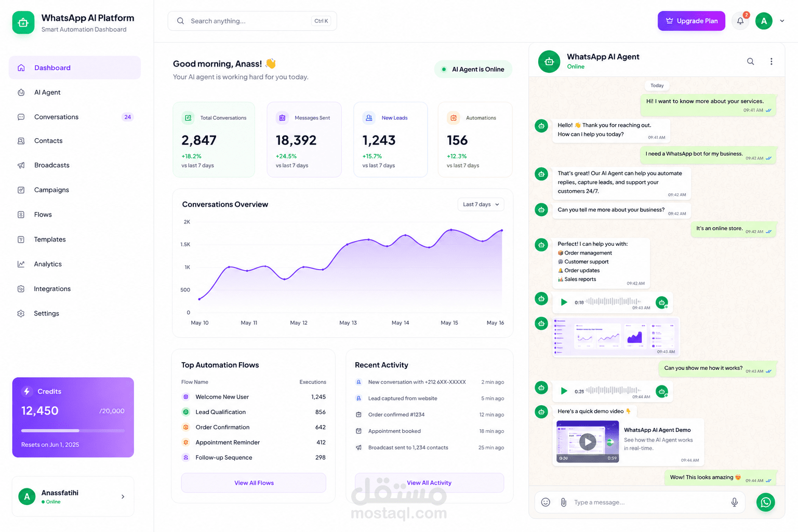Click the 18,392 Messages Sent value
798x532 pixels.
pos(296,140)
